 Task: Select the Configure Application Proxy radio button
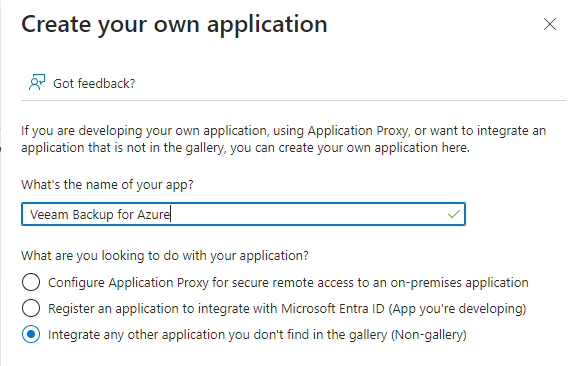tap(31, 282)
